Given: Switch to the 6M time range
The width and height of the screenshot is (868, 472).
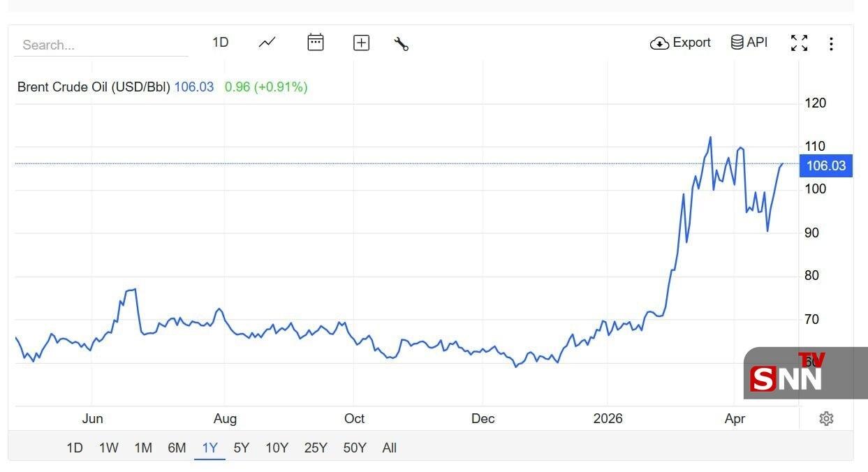Looking at the screenshot, I should click(x=177, y=448).
